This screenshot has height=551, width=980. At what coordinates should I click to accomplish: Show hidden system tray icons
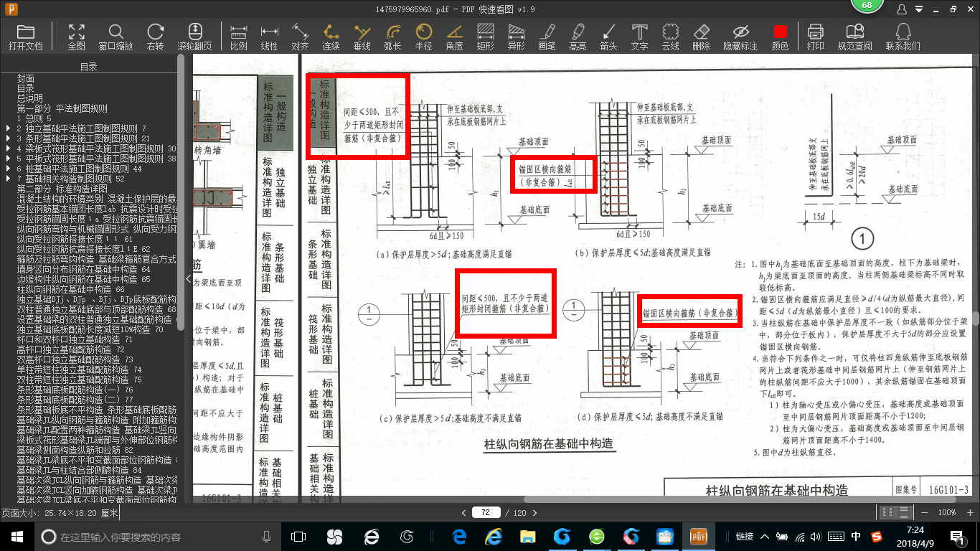[764, 536]
